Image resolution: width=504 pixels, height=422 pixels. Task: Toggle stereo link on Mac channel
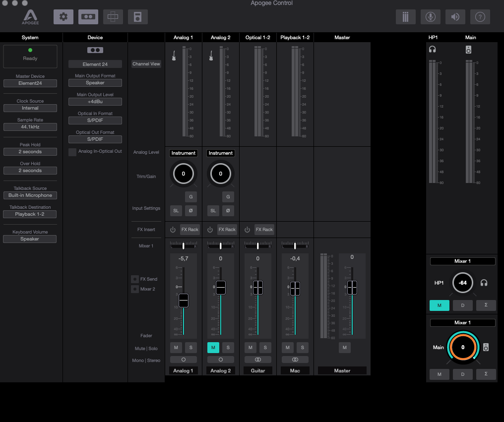pyautogui.click(x=295, y=360)
